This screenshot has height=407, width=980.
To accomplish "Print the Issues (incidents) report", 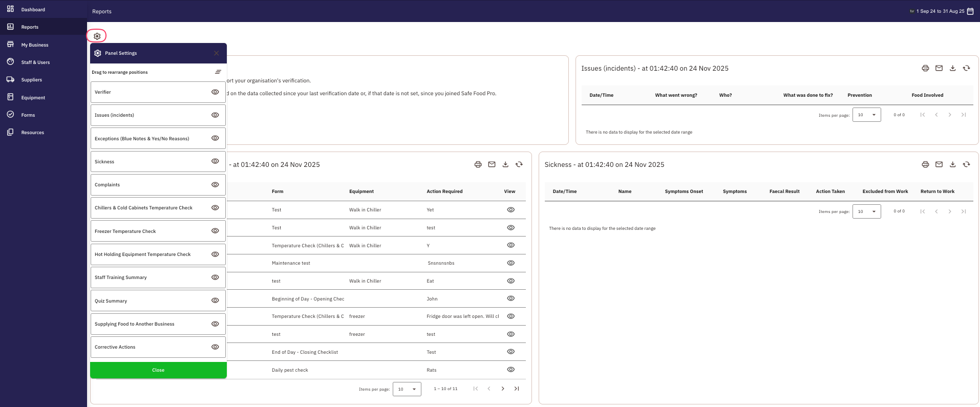I will point(925,68).
